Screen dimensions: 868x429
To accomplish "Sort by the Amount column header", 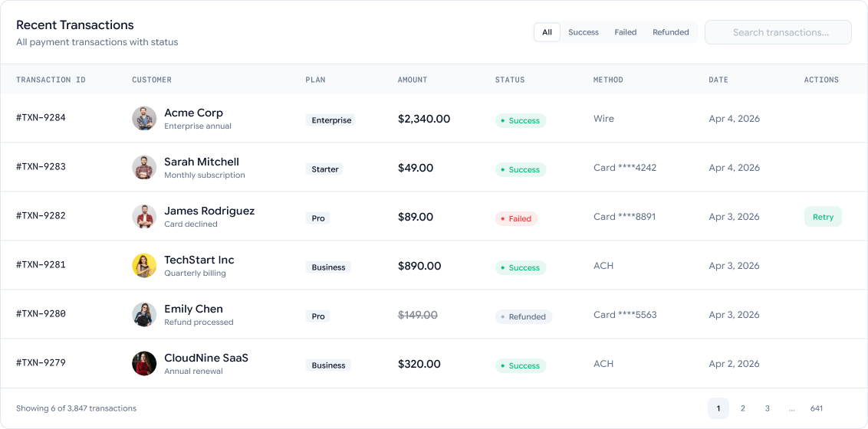I will [413, 80].
